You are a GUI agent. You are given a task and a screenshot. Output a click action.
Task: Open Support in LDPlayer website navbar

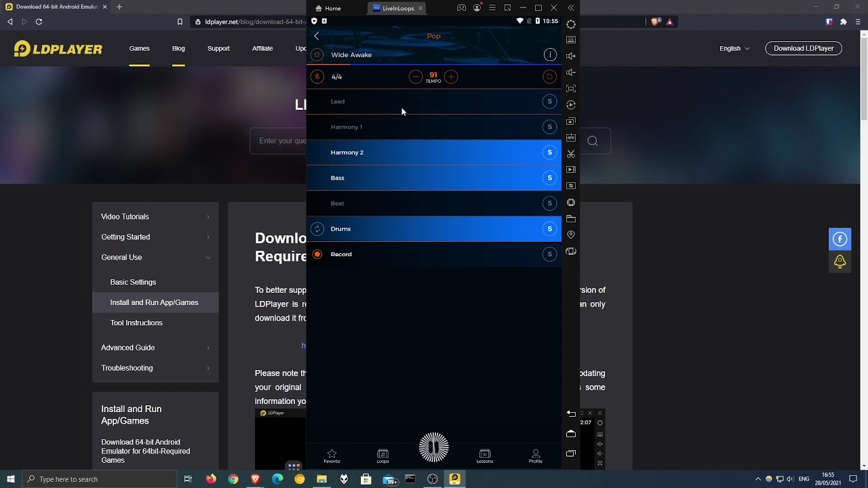coord(218,48)
